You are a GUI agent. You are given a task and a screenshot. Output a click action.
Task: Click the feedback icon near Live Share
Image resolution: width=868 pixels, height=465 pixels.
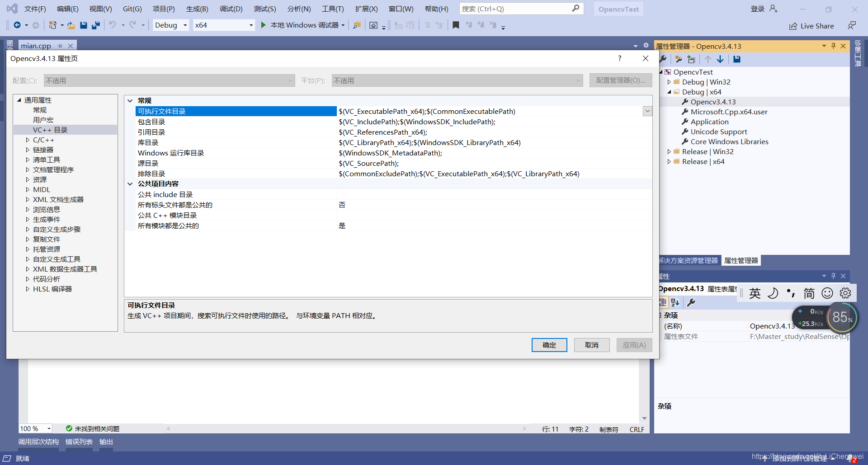point(852,26)
